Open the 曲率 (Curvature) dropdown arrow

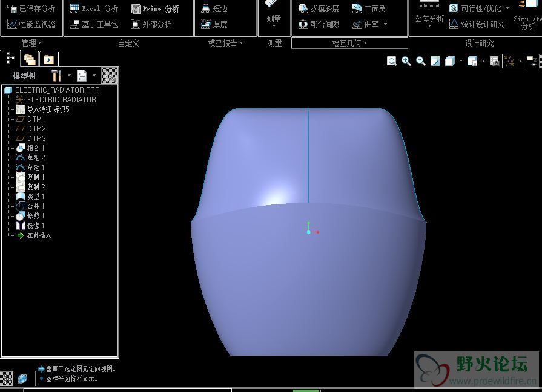pyautogui.click(x=385, y=24)
